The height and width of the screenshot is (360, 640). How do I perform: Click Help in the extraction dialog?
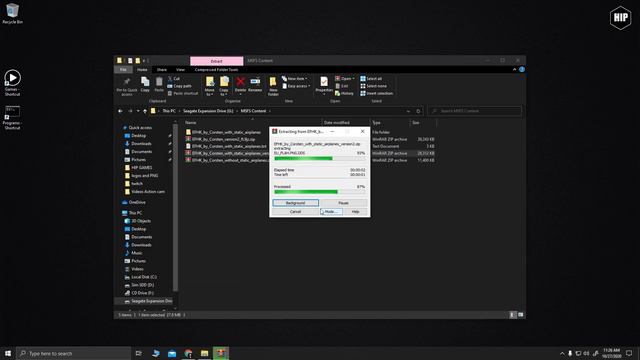356,212
